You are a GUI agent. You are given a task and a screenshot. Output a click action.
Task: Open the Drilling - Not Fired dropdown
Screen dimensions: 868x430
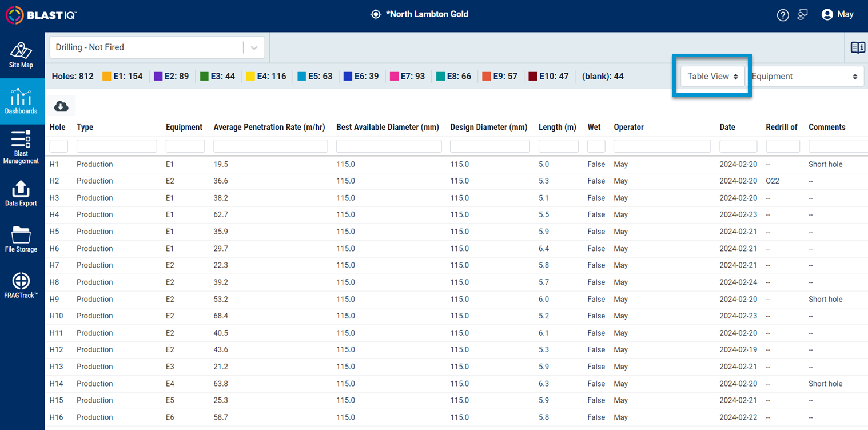pos(157,47)
